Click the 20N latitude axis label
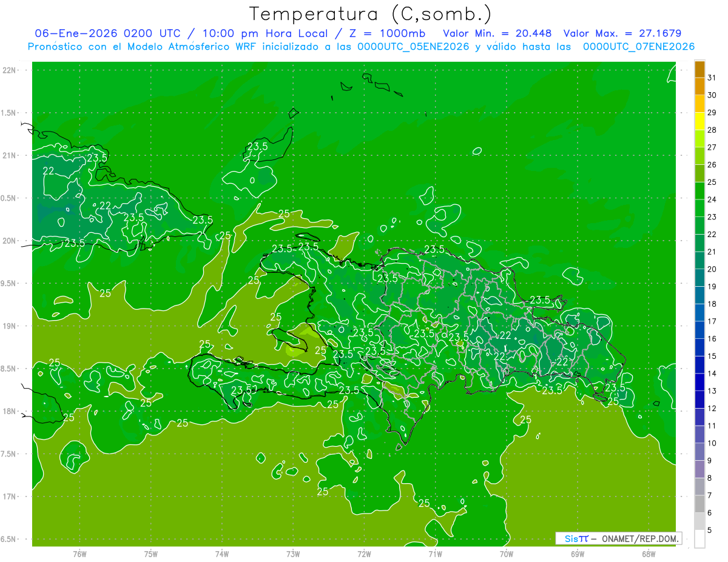The image size is (728, 562). [x=10, y=241]
